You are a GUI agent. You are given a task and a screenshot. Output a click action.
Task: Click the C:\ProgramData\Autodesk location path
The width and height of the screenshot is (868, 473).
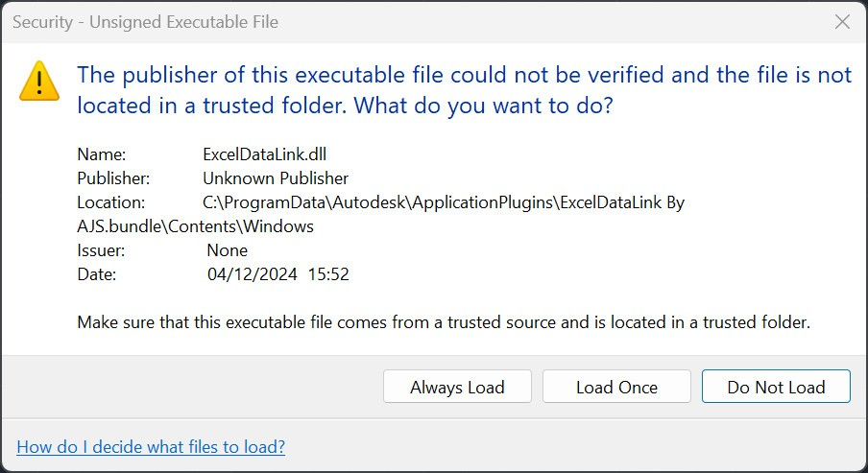coord(444,202)
